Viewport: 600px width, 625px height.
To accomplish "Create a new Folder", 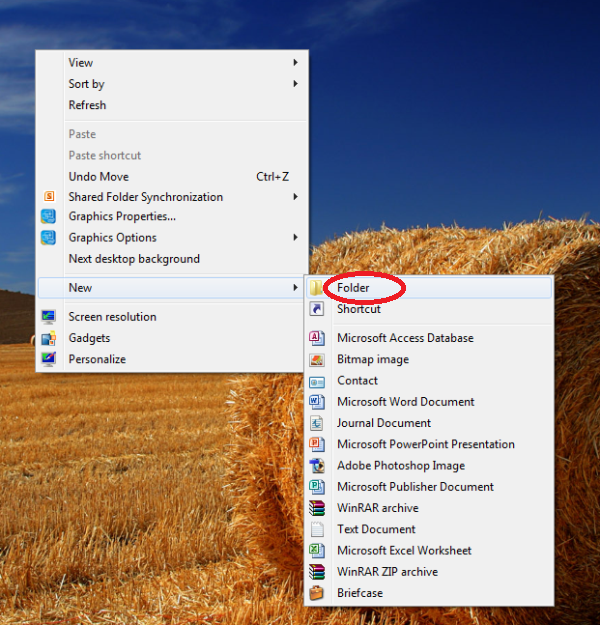I will click(429, 288).
